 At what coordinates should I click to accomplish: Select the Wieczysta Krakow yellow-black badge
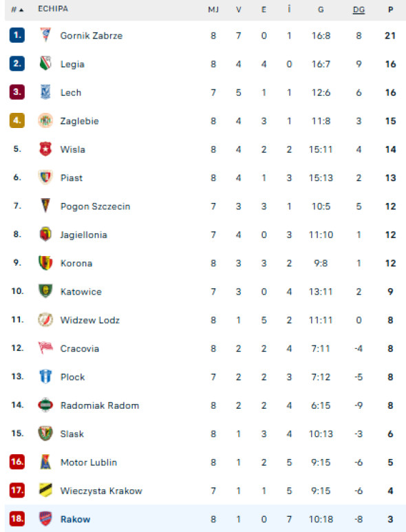pyautogui.click(x=45, y=490)
